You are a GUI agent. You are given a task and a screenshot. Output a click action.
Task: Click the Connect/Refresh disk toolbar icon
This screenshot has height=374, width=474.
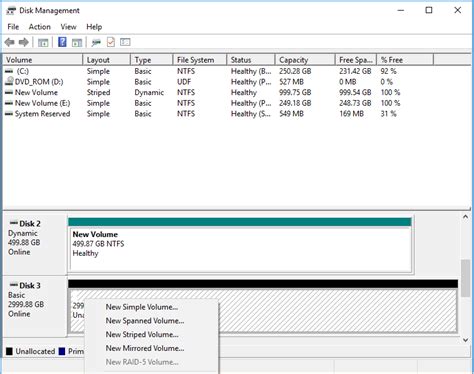coord(96,42)
